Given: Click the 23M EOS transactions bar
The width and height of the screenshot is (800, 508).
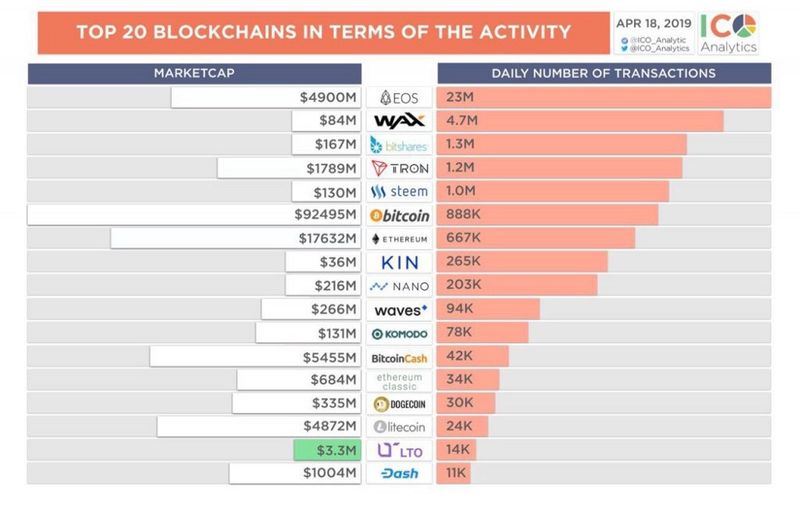Looking at the screenshot, I should point(603,97).
